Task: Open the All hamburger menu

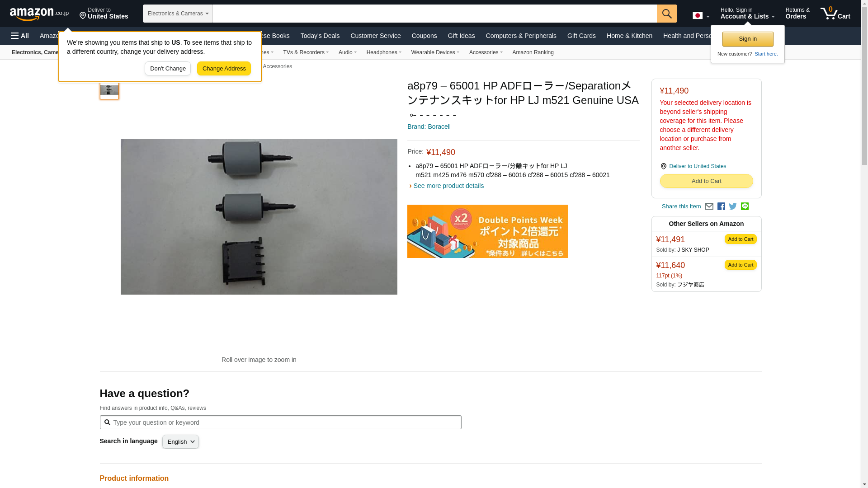Action: click(x=20, y=36)
